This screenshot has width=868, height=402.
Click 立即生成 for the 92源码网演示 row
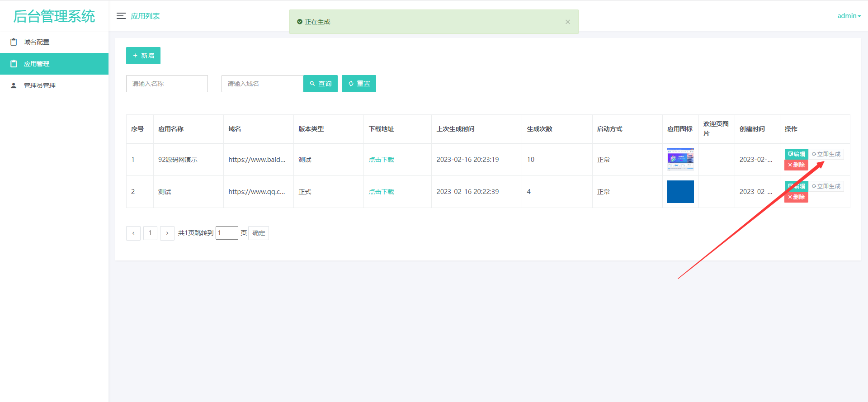826,154
